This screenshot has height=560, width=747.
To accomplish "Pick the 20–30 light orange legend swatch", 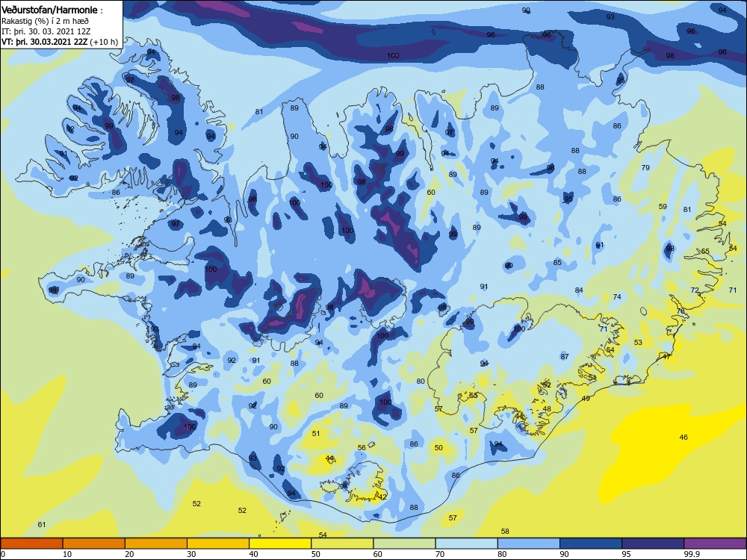I will [156, 544].
